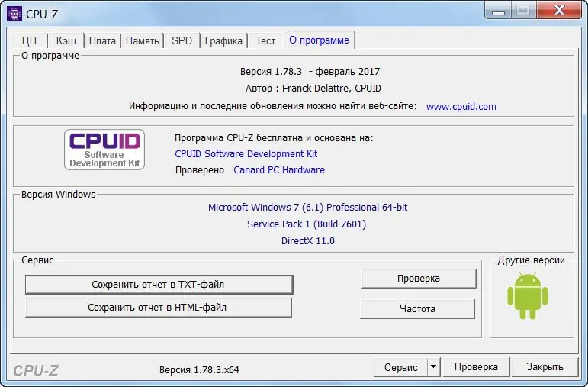This screenshot has height=387, width=588.
Task: Click Проверка button in Сервис group
Action: click(x=419, y=279)
